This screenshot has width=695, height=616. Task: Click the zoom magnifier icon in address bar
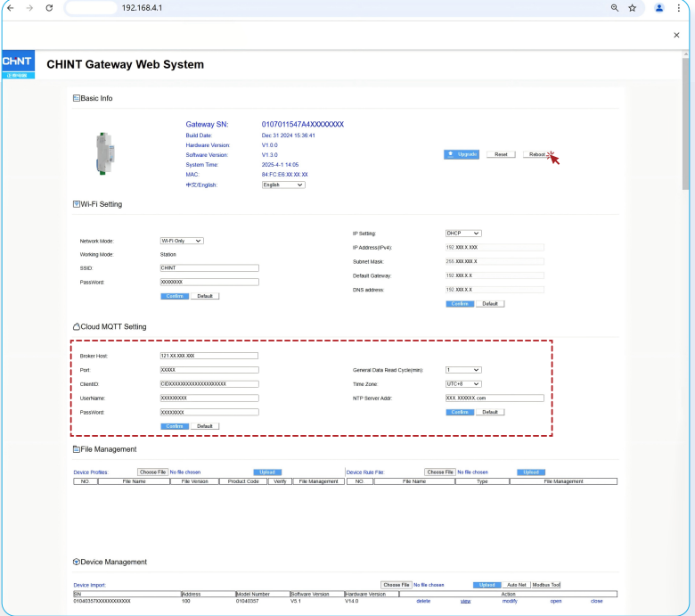pos(614,8)
